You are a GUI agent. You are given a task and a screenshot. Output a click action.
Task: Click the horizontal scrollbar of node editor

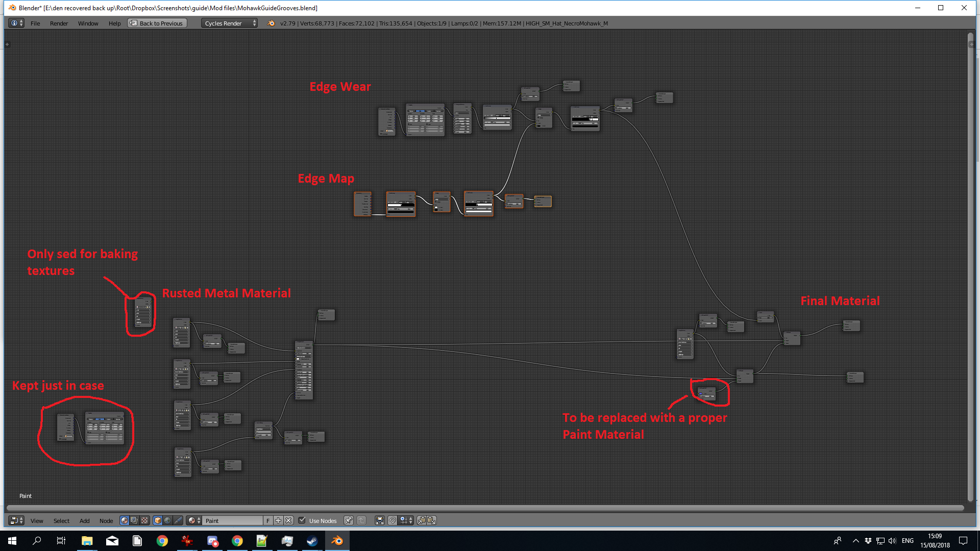point(485,508)
